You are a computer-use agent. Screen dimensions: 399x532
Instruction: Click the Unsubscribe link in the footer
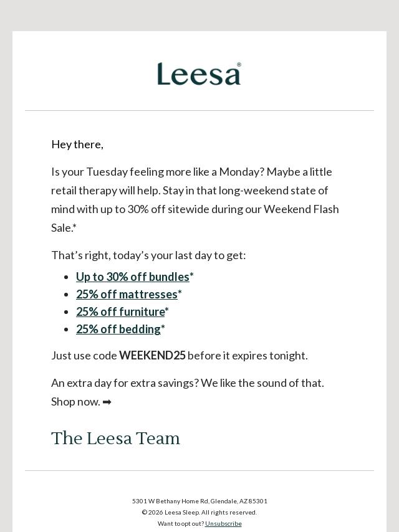click(223, 524)
